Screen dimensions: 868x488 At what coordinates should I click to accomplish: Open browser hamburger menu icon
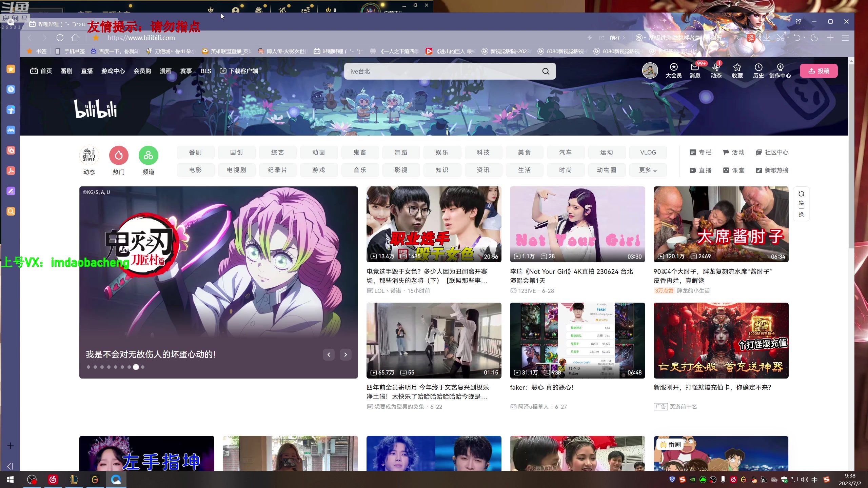[845, 38]
